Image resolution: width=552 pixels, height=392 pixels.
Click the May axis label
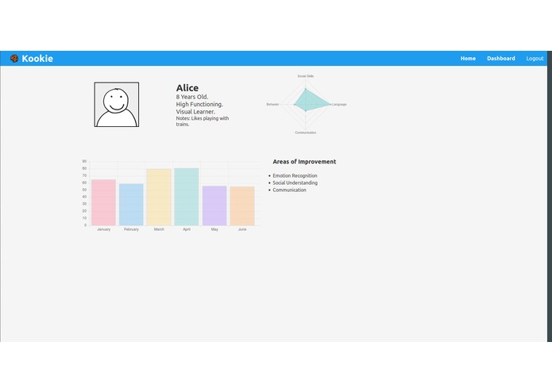(214, 229)
